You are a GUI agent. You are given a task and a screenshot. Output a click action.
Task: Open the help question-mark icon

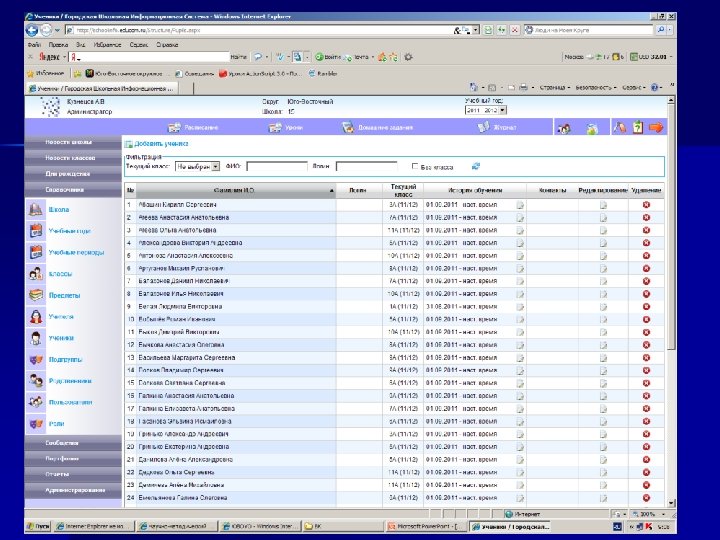638,127
